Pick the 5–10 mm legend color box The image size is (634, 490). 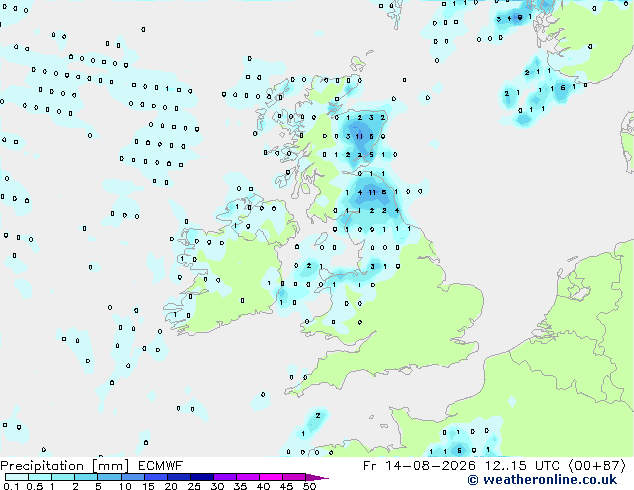109,477
